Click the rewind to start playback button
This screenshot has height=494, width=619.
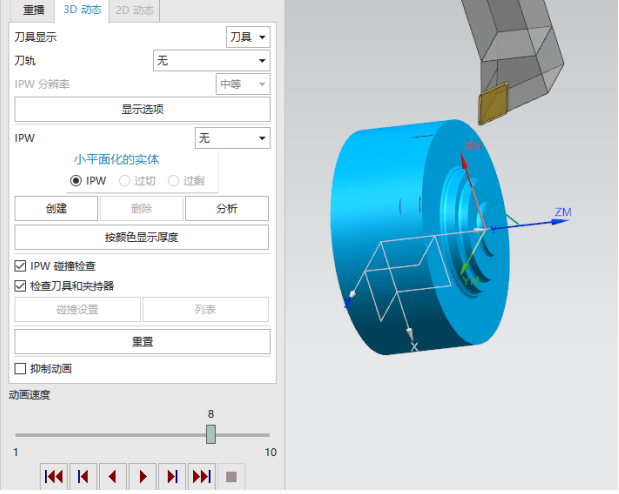tap(53, 477)
